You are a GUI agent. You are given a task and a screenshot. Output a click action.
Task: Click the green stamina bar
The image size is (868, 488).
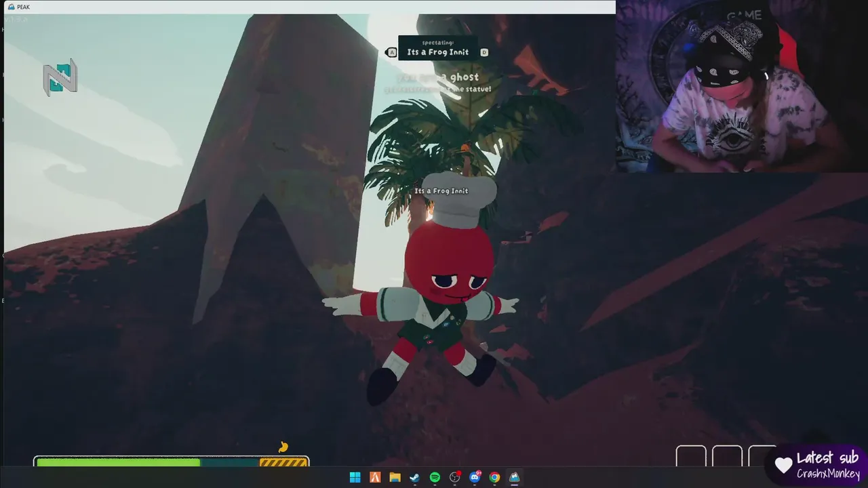(119, 462)
